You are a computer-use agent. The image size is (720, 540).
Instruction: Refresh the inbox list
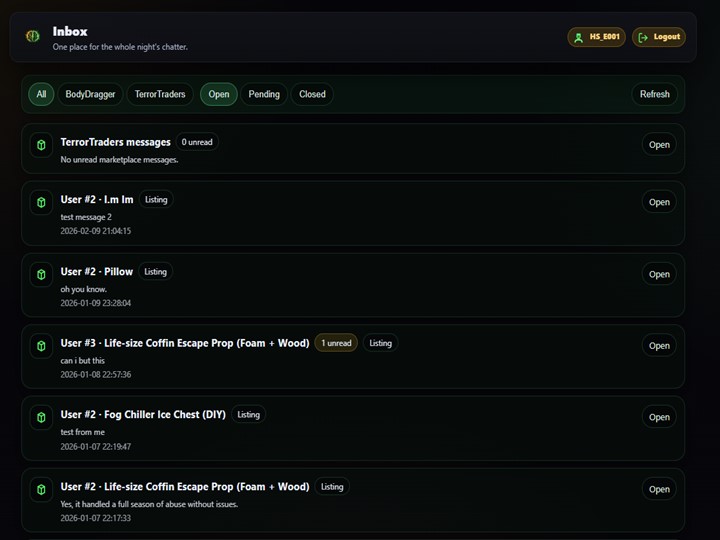click(654, 94)
